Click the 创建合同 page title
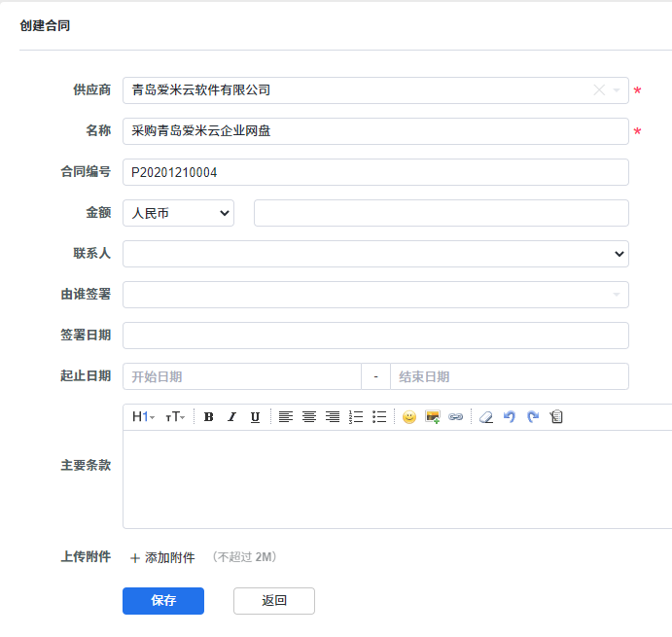Image resolution: width=672 pixels, height=637 pixels. tap(45, 25)
